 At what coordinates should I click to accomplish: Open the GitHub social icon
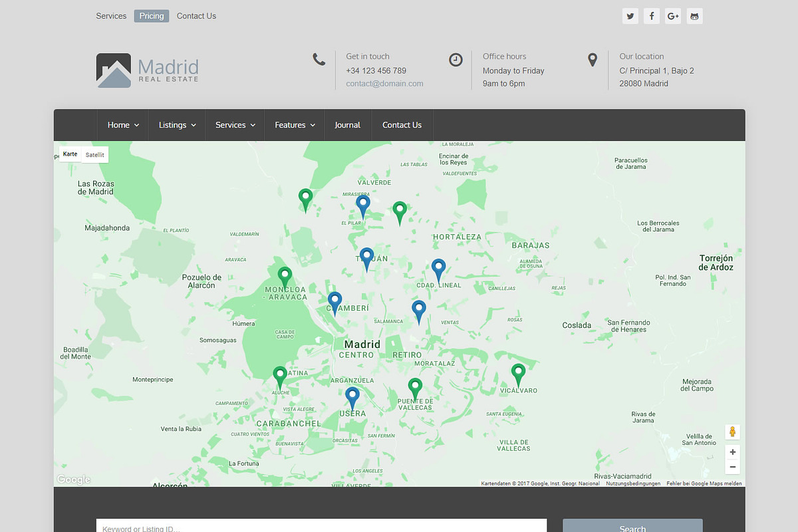click(694, 16)
